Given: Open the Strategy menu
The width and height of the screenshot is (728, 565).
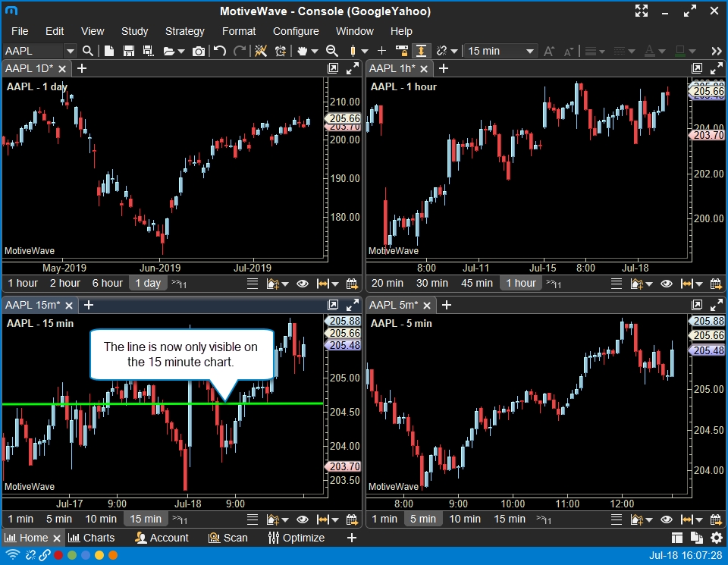Looking at the screenshot, I should [184, 31].
